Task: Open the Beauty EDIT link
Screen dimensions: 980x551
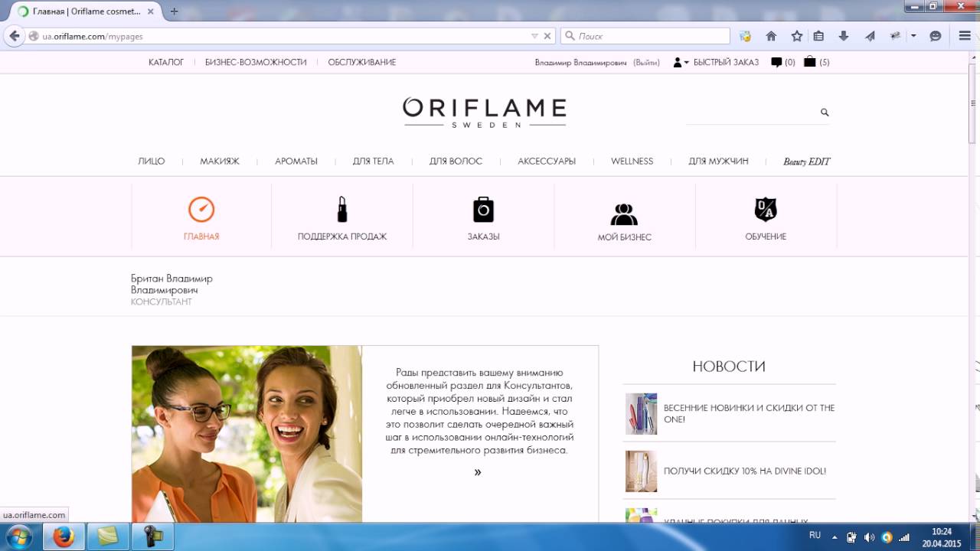Action: click(x=806, y=161)
